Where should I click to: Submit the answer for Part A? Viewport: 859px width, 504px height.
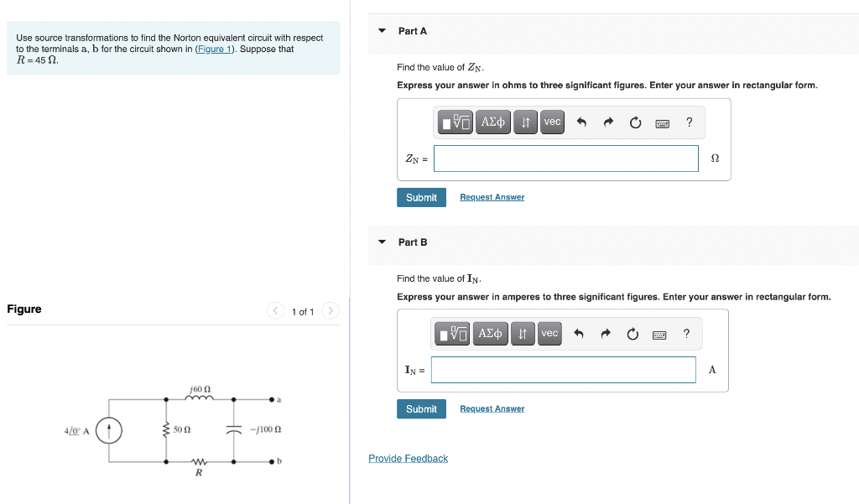(421, 197)
